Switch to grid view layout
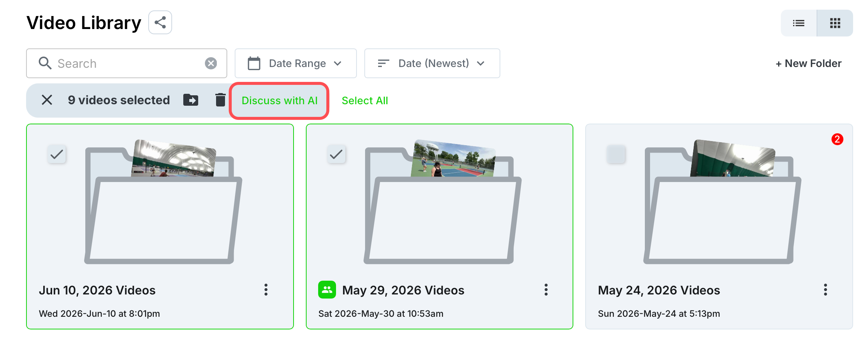The image size is (868, 338). 835,23
